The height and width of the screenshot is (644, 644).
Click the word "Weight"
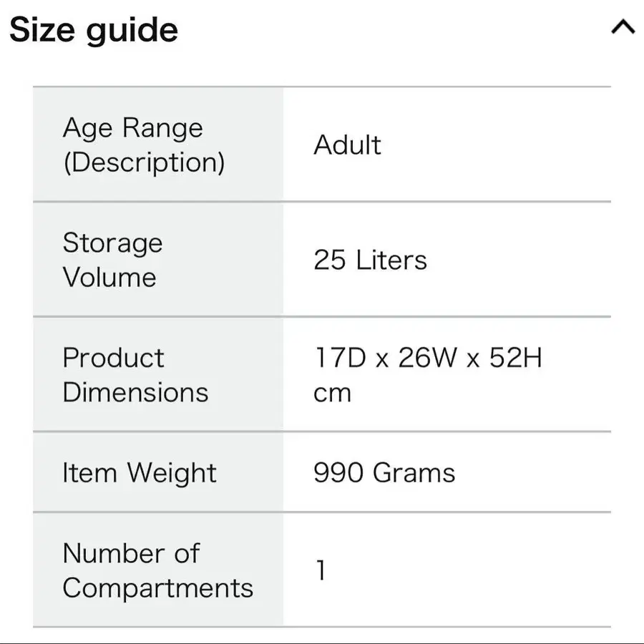click(x=172, y=473)
